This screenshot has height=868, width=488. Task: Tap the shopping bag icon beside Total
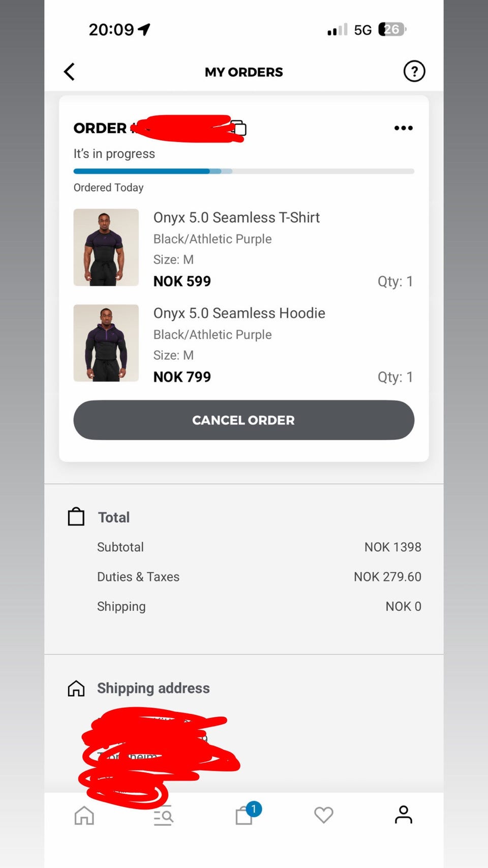click(76, 517)
